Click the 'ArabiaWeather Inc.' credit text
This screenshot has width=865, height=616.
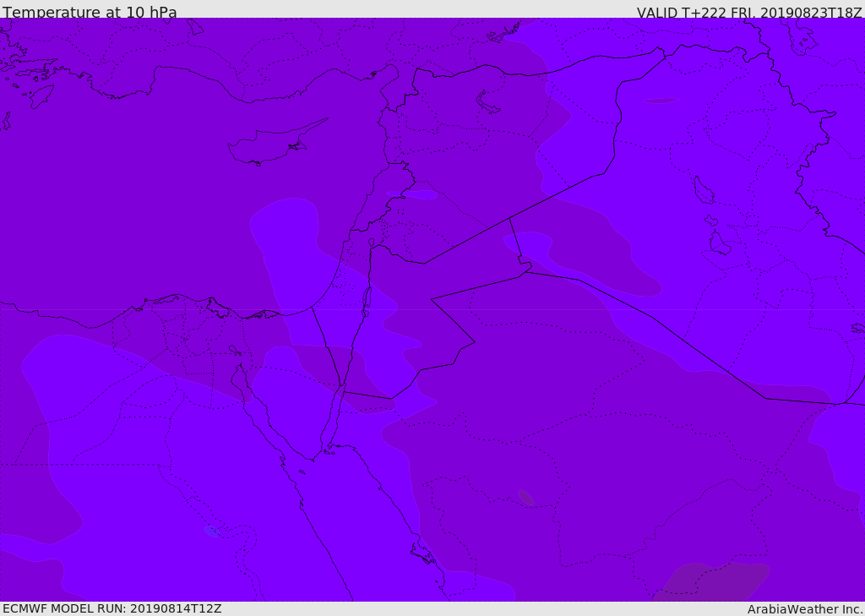pyautogui.click(x=805, y=609)
